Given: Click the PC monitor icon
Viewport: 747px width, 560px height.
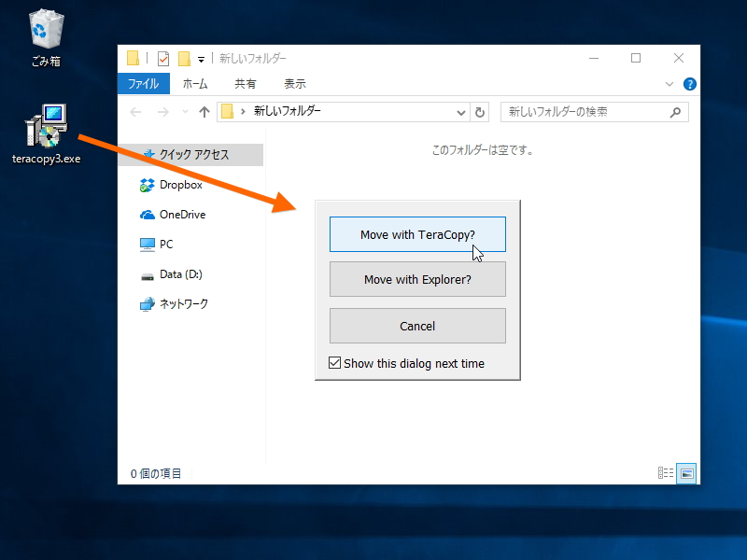Looking at the screenshot, I should point(148,245).
